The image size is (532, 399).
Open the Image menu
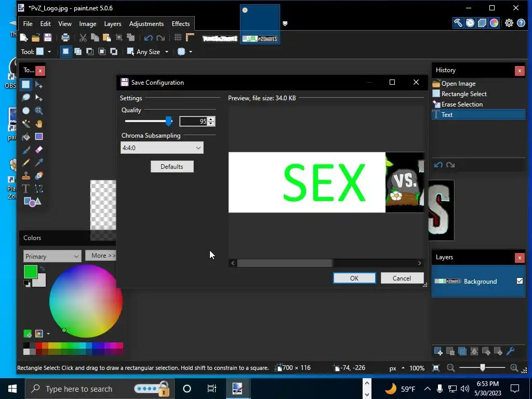click(87, 24)
